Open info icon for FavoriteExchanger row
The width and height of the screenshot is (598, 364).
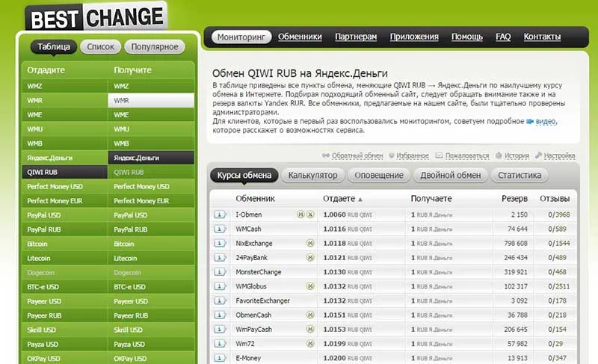click(220, 300)
